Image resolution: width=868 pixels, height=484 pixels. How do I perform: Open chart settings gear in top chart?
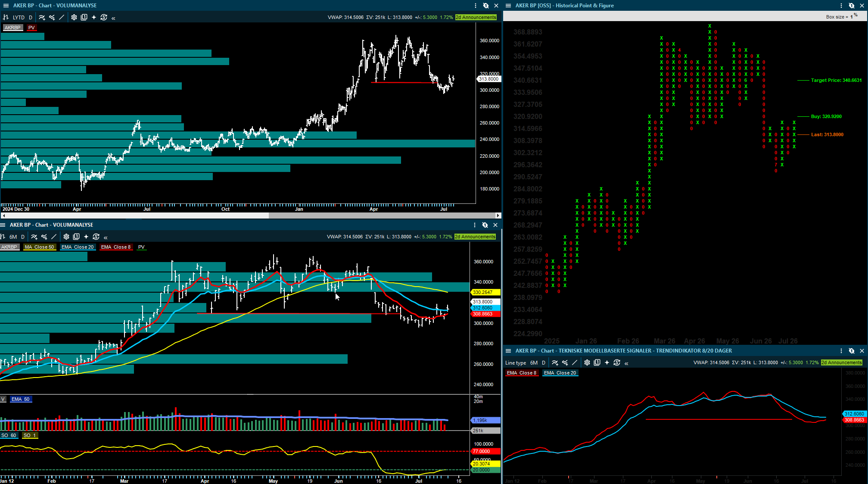[x=74, y=18]
